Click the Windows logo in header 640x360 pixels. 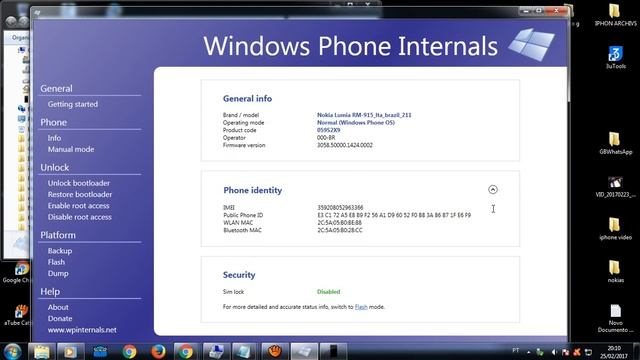(531, 44)
